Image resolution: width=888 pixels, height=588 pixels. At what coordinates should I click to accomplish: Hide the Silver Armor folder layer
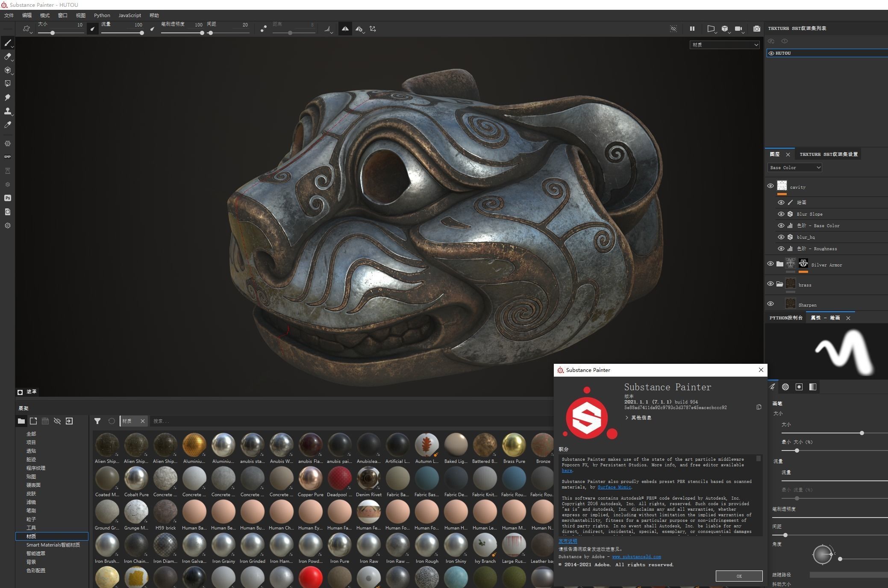(x=770, y=264)
